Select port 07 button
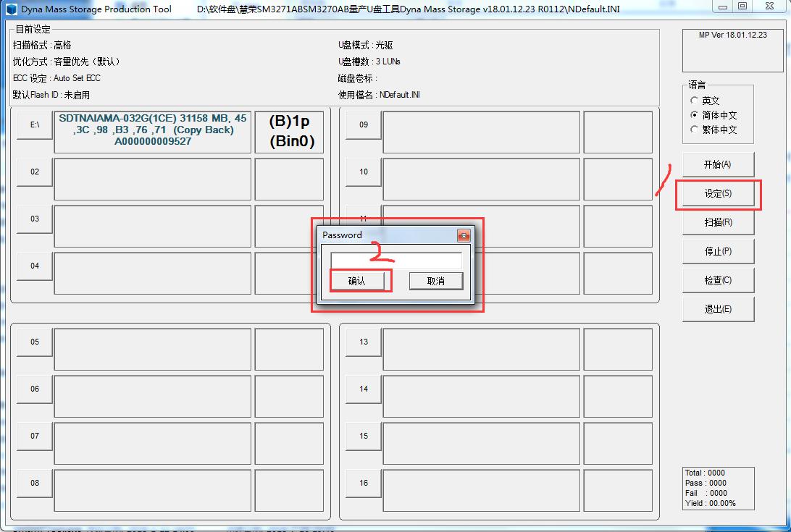791x532 pixels. click(x=35, y=436)
